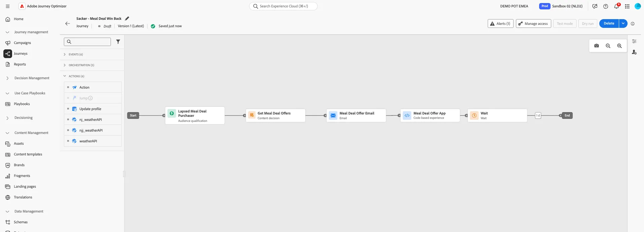Edit the journey name with pencil icon
This screenshot has height=232, width=644.
click(x=127, y=18)
